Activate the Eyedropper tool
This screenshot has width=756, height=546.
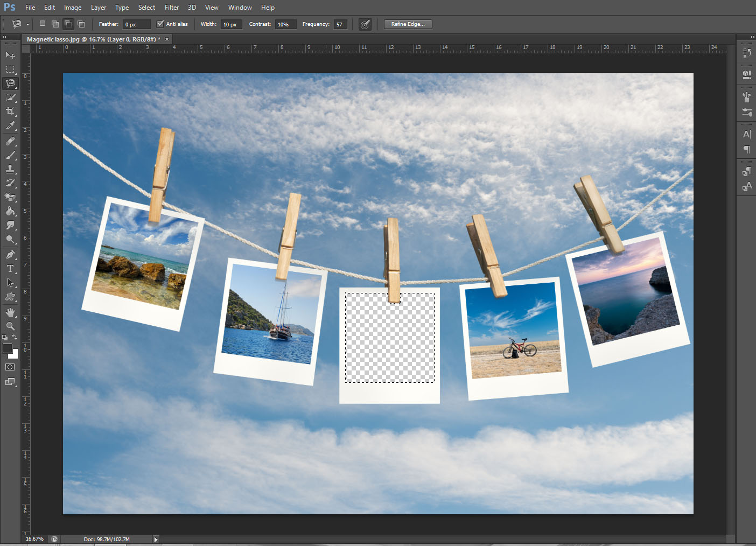(x=10, y=126)
